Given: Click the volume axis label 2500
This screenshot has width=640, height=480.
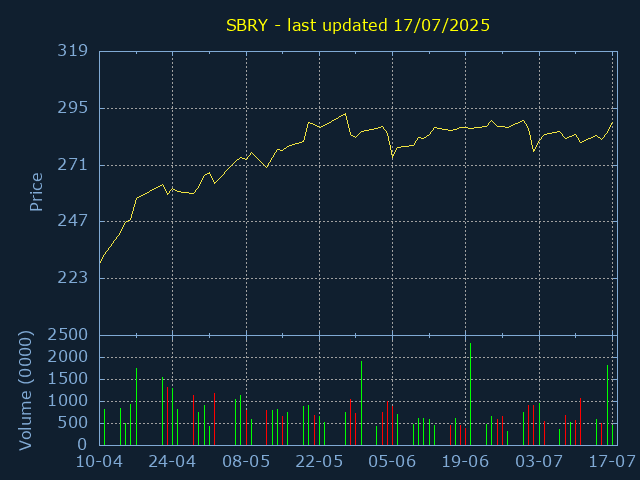Looking at the screenshot, I should click(68, 335).
